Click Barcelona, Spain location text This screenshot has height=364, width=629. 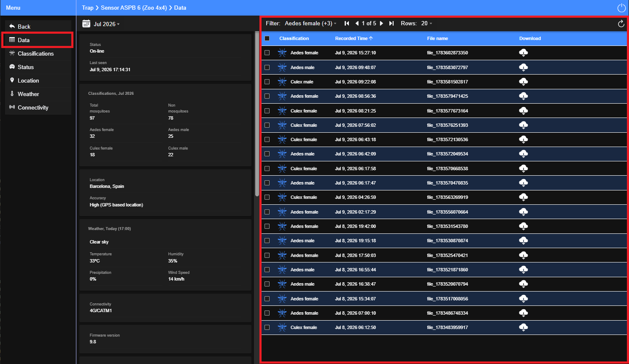[x=107, y=186]
